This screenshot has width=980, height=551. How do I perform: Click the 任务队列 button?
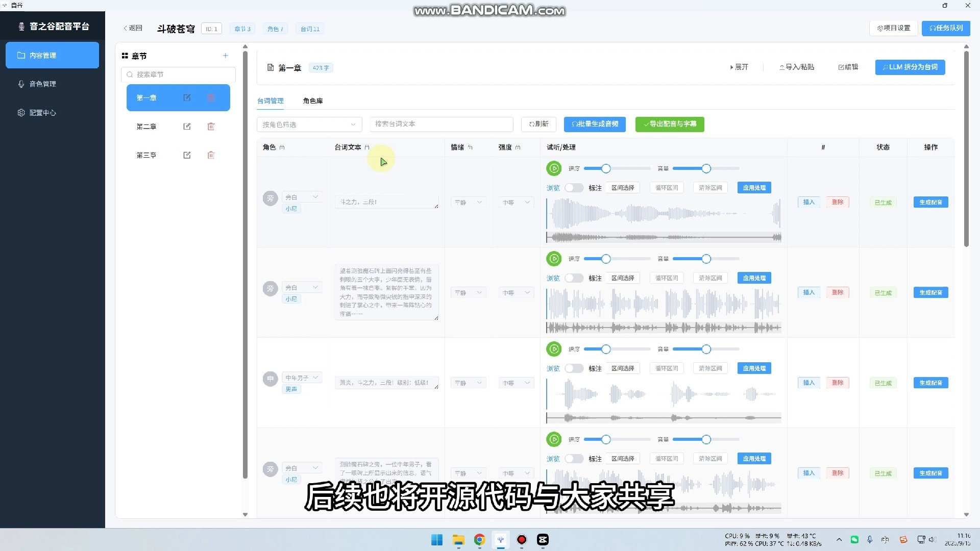tap(946, 28)
